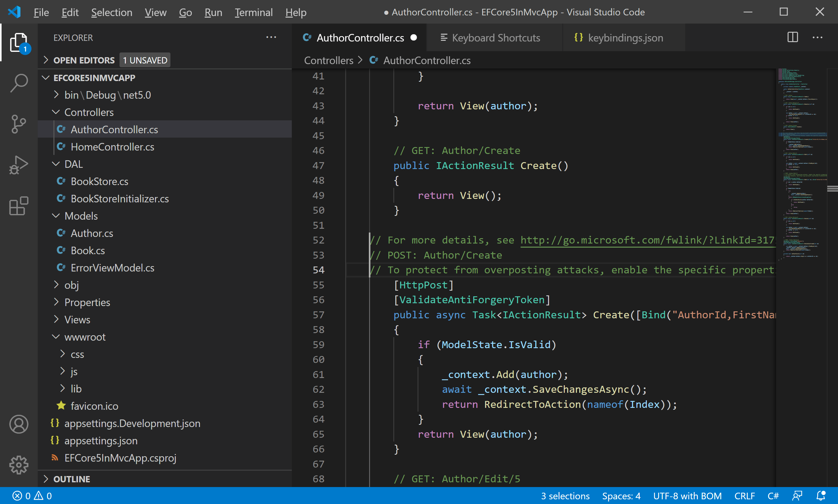Follow the go.microsoft.com fwlink URL

[648, 240]
